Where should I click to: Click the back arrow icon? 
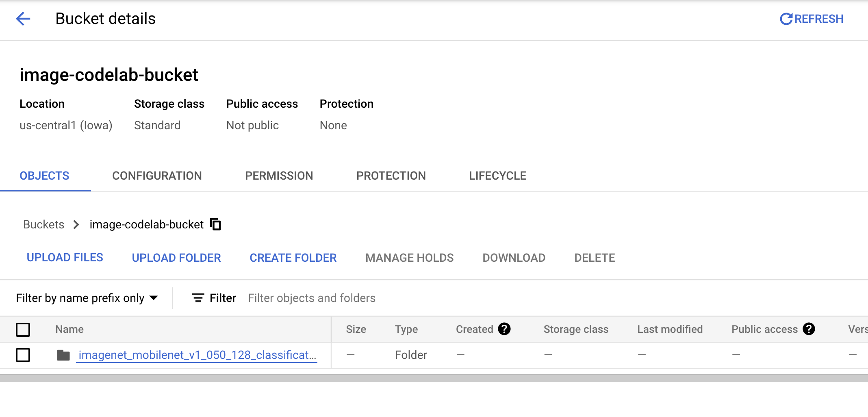coord(23,19)
